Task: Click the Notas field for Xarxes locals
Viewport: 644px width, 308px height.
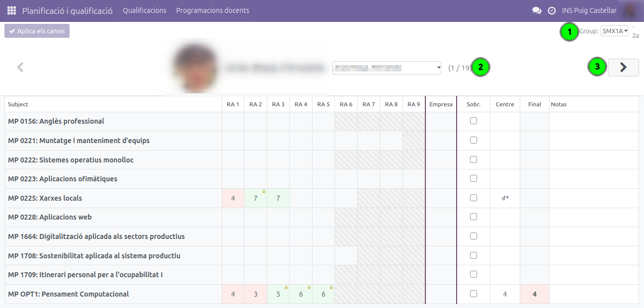Action: [x=594, y=198]
